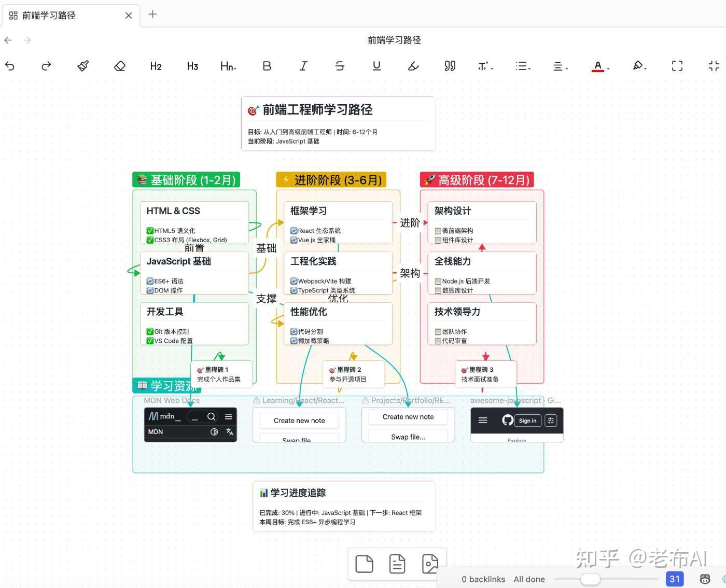The width and height of the screenshot is (726, 588).
Task: Open the red font color dropdown
Action: point(601,66)
